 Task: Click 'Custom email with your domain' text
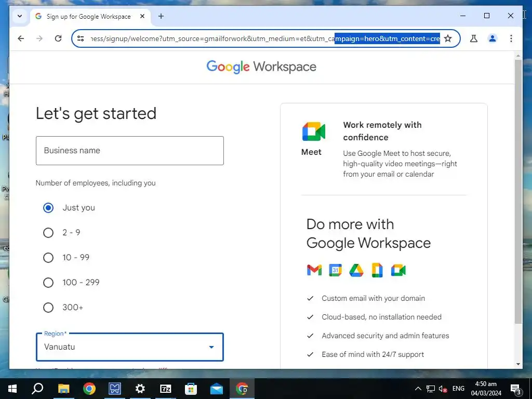pos(373,298)
